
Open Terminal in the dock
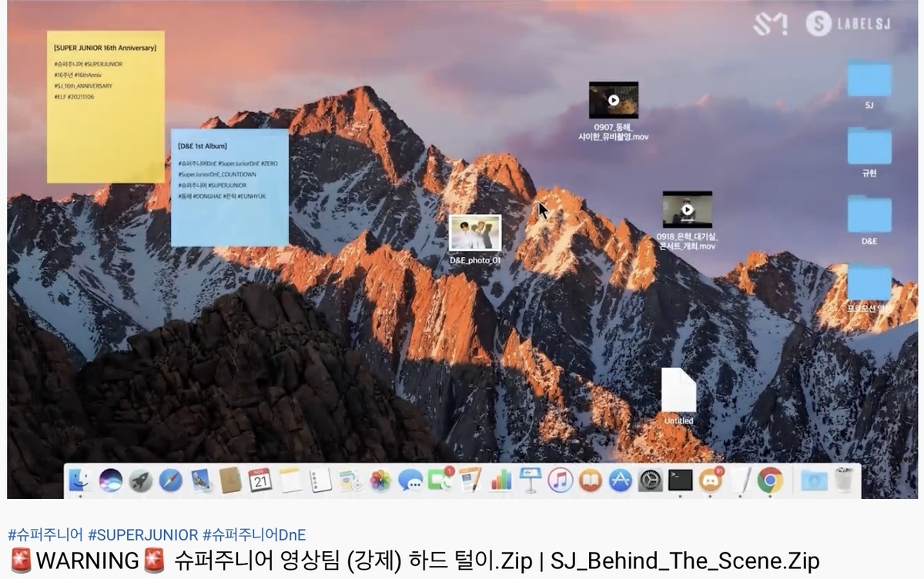coord(680,480)
